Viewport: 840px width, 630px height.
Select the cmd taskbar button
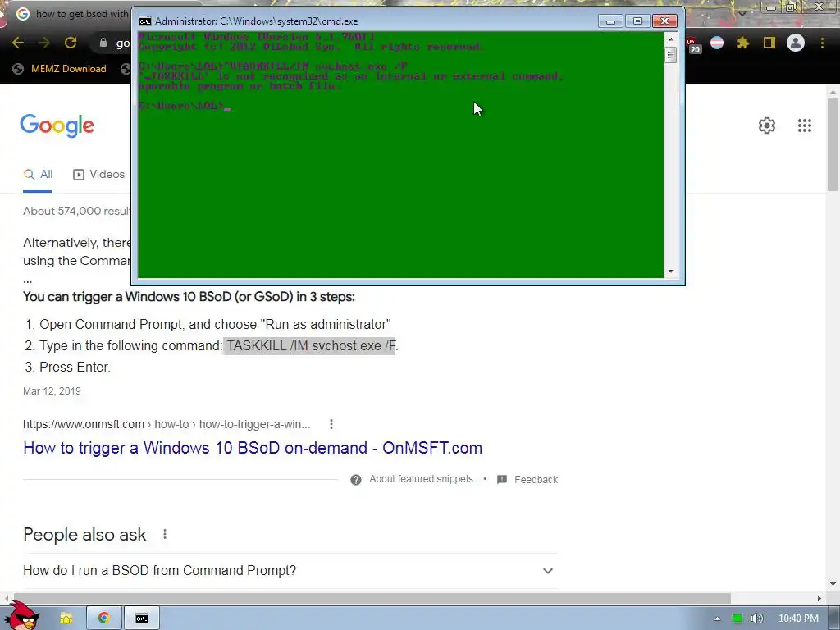click(141, 619)
